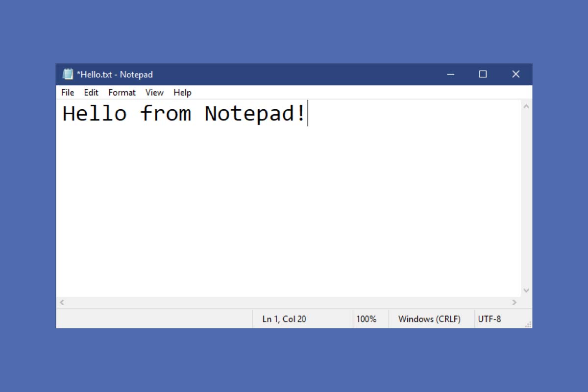Maximize the Hello.txt Notepad window
This screenshot has width=588, height=392.
click(x=483, y=74)
